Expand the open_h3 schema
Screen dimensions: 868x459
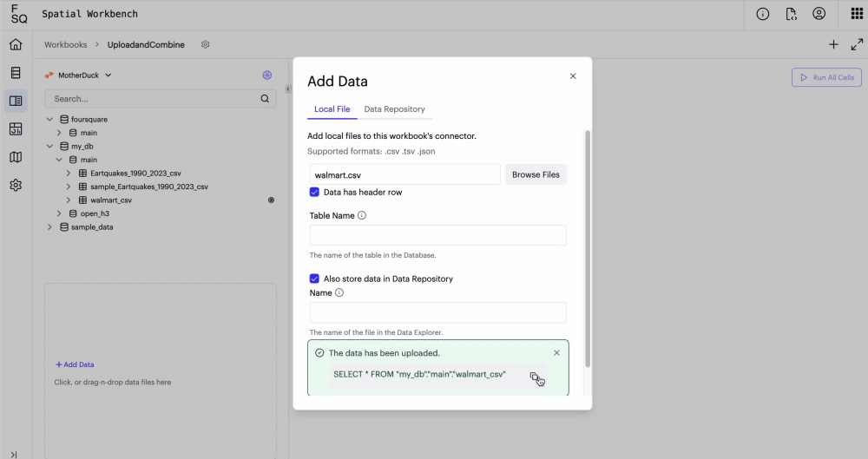[x=59, y=213]
